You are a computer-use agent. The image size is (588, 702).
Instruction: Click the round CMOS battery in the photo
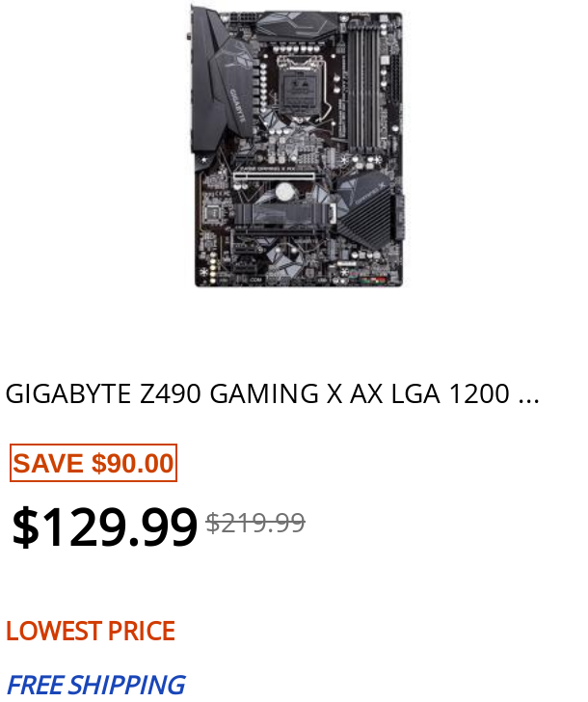(x=284, y=192)
